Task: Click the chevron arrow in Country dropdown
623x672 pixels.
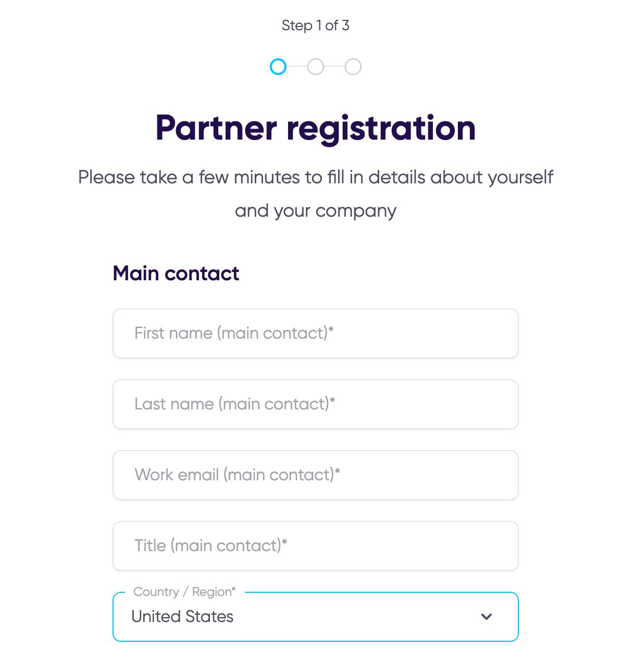Action: tap(487, 617)
